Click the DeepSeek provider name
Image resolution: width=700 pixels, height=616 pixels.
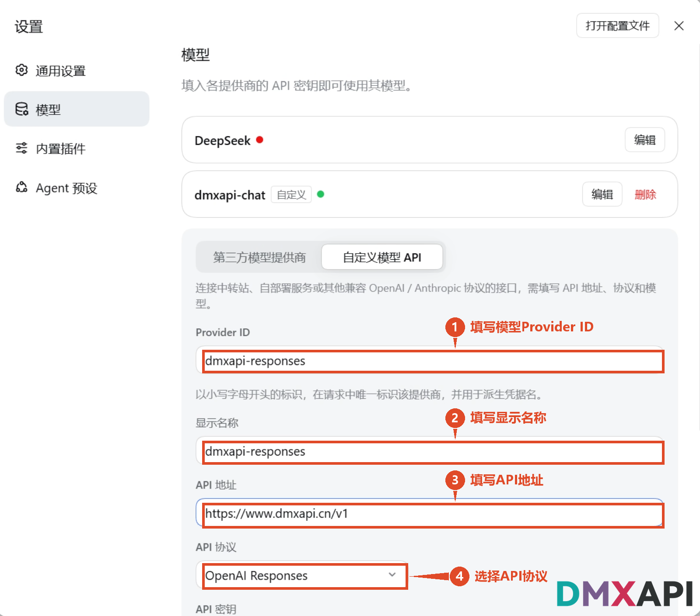[222, 141]
